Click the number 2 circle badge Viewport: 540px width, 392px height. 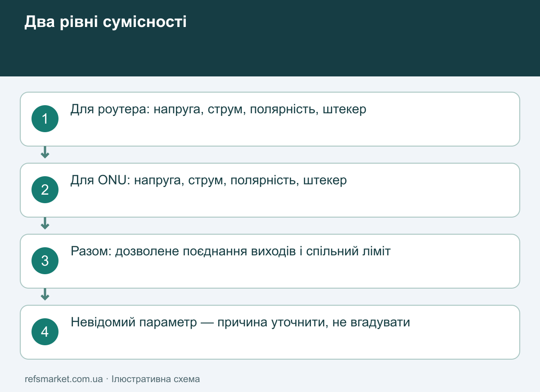[45, 190]
